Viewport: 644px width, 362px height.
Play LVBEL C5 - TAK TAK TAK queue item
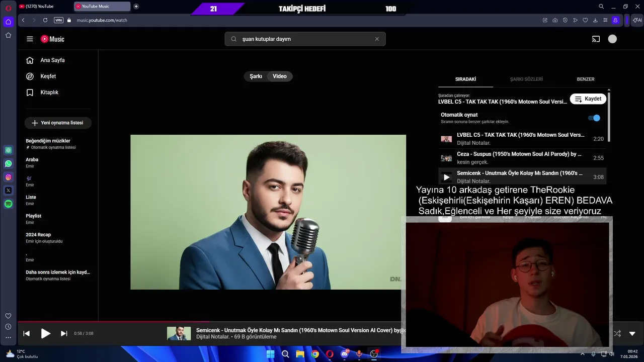522,139
